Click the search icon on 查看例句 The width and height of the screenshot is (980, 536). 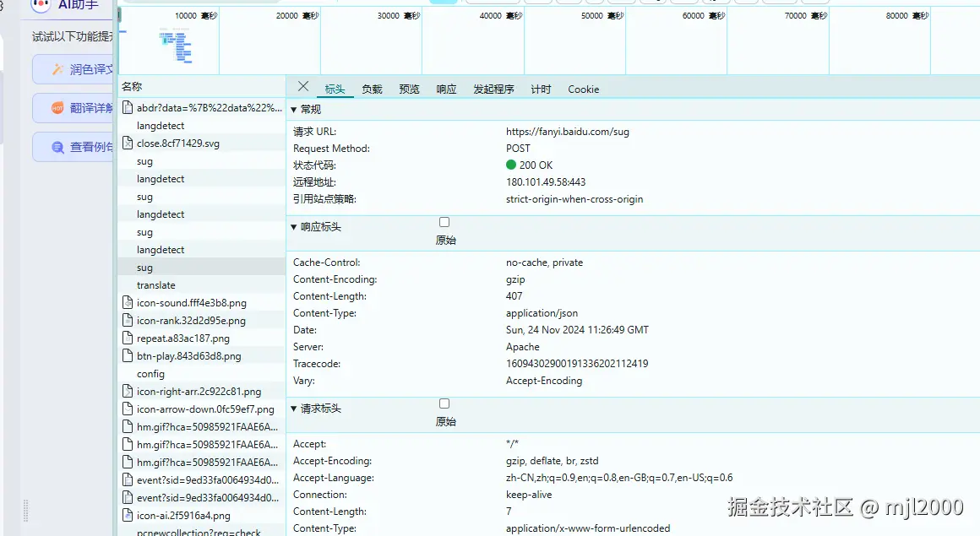coord(57,148)
